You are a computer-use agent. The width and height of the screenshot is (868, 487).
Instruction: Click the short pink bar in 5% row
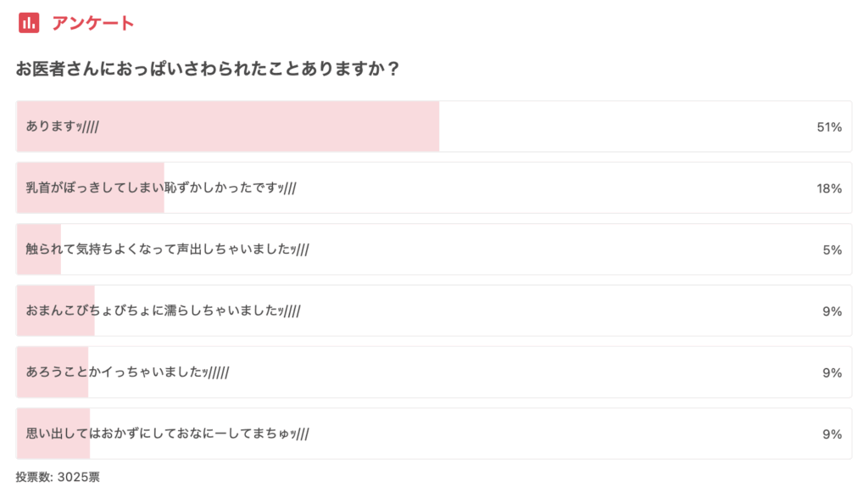(39, 249)
